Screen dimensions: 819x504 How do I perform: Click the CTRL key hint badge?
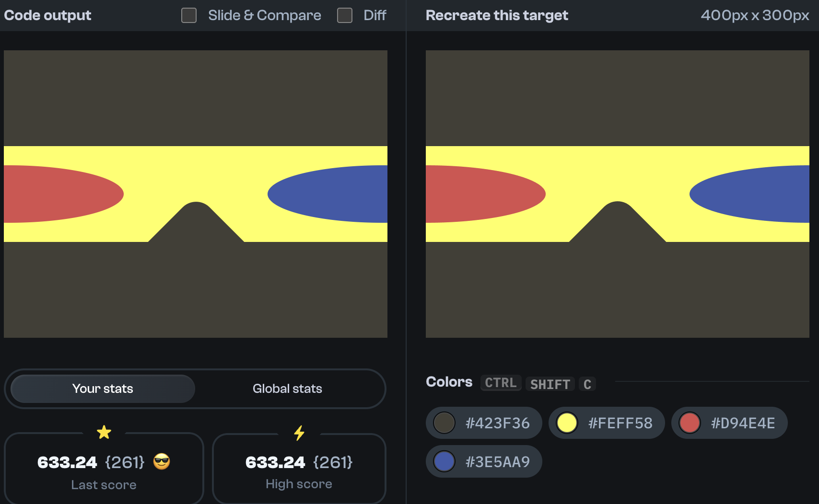pos(501,382)
